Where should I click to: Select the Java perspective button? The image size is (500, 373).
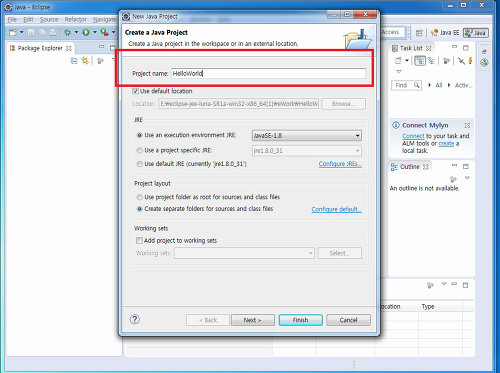(476, 33)
